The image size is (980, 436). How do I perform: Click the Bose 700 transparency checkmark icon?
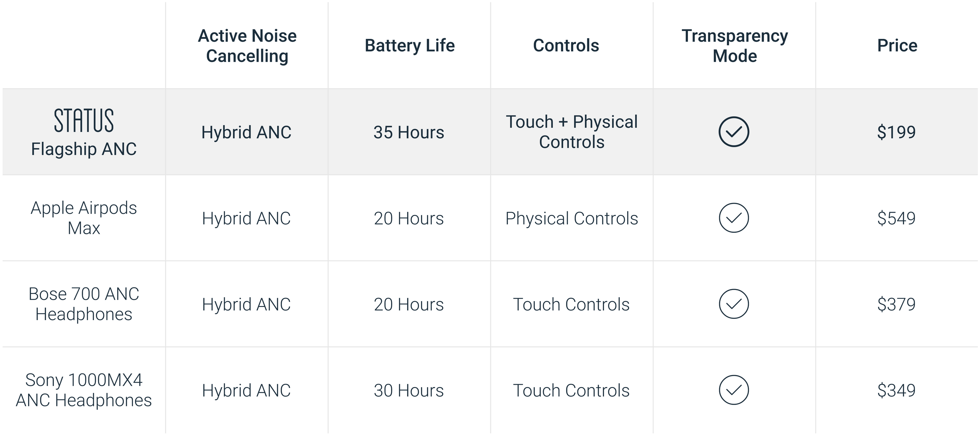click(x=733, y=304)
